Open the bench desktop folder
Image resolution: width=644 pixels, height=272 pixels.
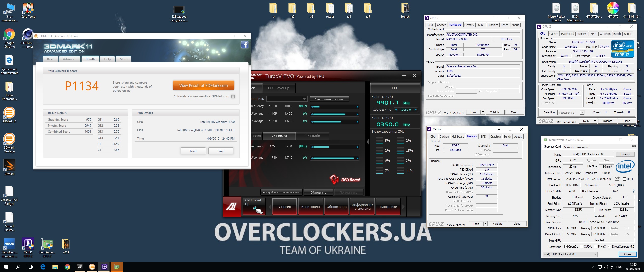[405, 11]
